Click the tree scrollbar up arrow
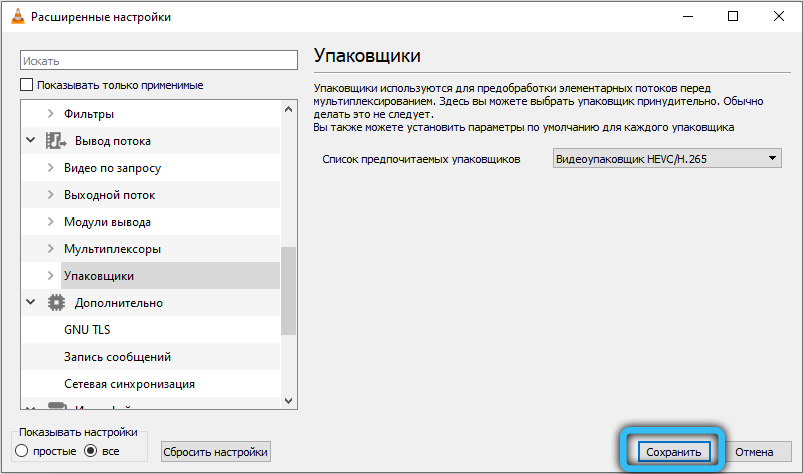Viewport: 803px width, 474px height. tap(288, 109)
